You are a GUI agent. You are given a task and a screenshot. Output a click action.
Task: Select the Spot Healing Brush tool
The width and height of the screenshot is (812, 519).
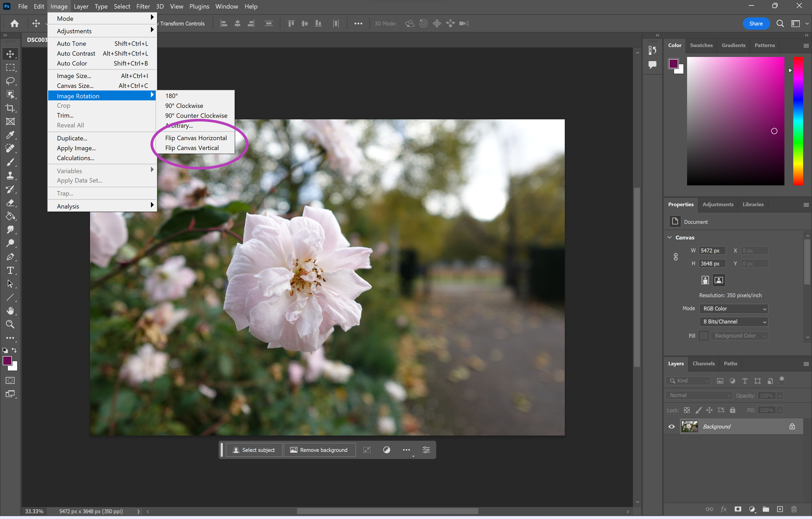click(x=10, y=149)
